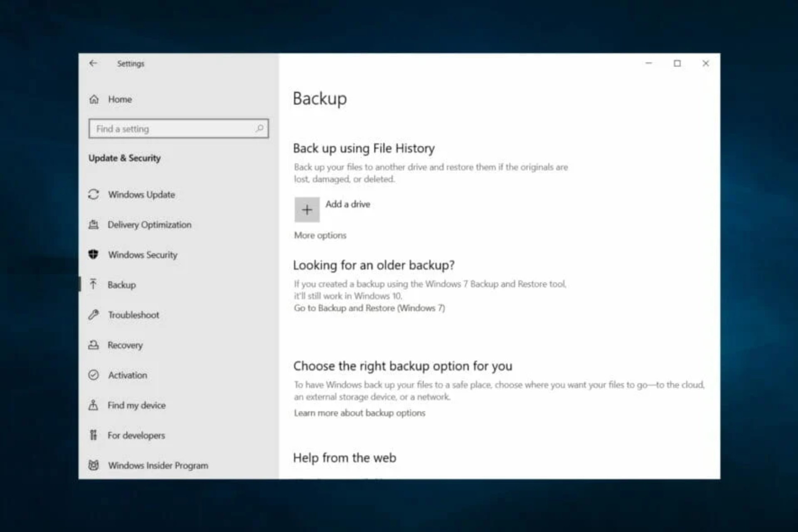Click the Home house icon
The image size is (798, 532).
point(94,99)
